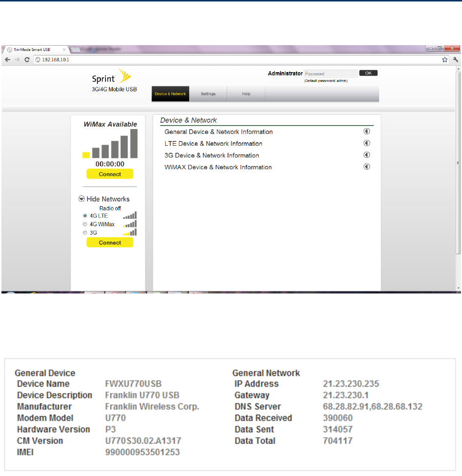Open the Device & Network tab
Viewport: 462px width, 476px height.
pyautogui.click(x=170, y=94)
